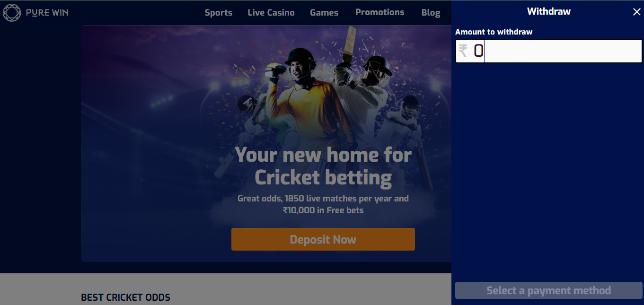Click the Your new home for Cricket betting headline
The width and height of the screenshot is (644, 305).
point(323,166)
